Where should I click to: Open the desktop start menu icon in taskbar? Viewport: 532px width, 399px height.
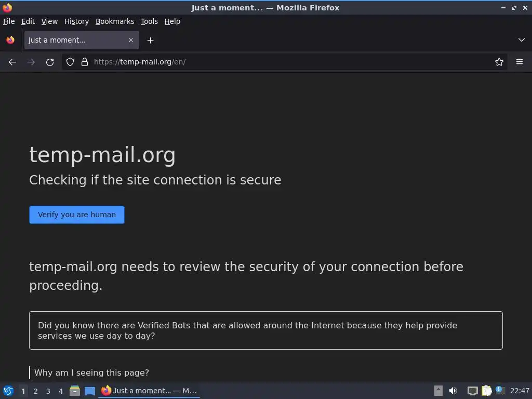tap(8, 391)
